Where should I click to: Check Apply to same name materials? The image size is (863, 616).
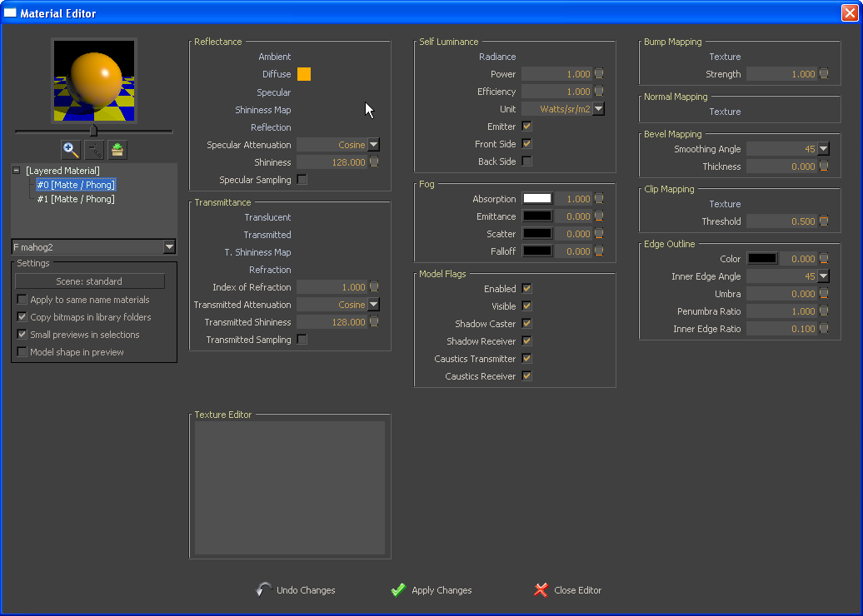pyautogui.click(x=22, y=299)
